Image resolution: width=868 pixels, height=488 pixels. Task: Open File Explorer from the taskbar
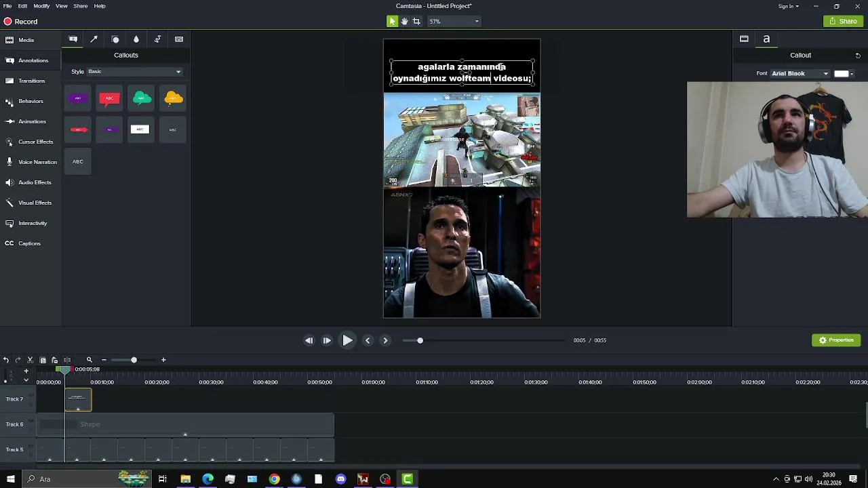[x=185, y=479]
